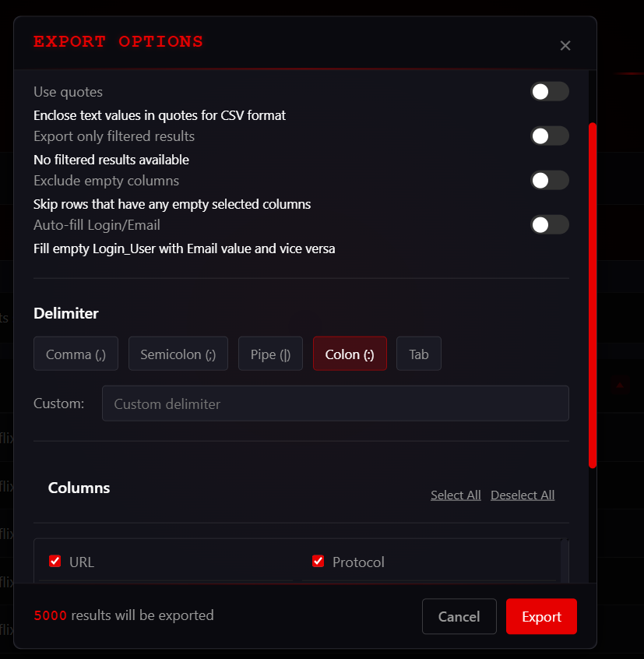Uncheck the Protocol column checkbox

(x=318, y=561)
